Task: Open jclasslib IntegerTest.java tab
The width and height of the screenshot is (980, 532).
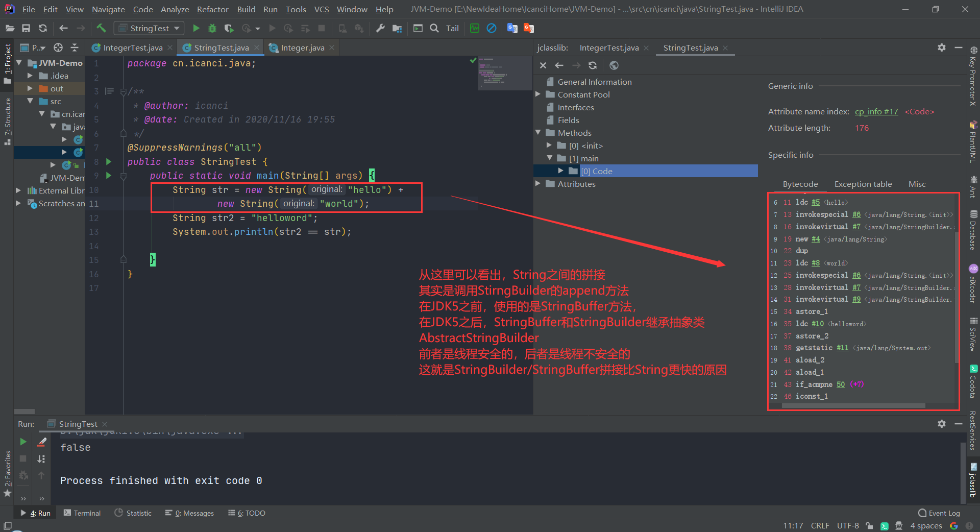Action: pyautogui.click(x=609, y=47)
